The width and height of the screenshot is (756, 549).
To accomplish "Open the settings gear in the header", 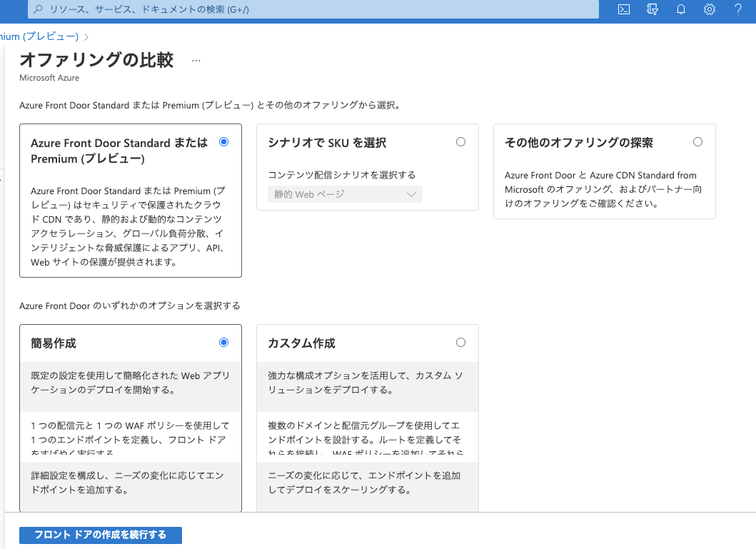I will click(x=709, y=9).
